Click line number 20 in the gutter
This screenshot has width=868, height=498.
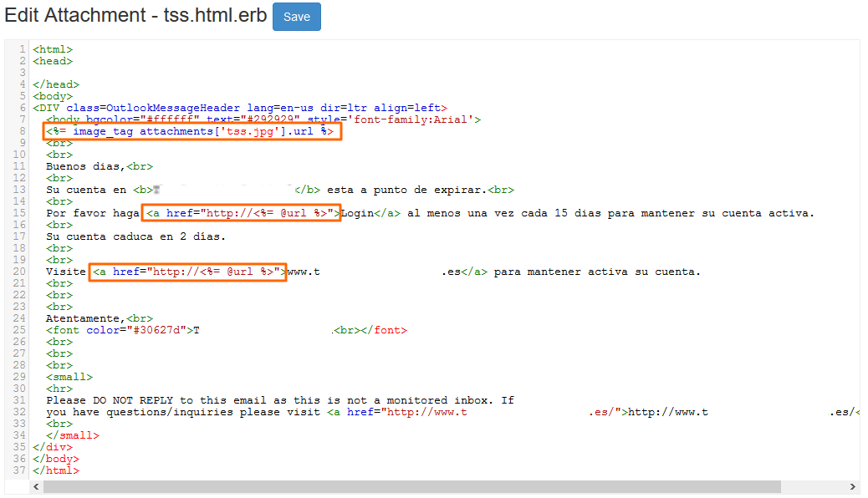(x=20, y=272)
